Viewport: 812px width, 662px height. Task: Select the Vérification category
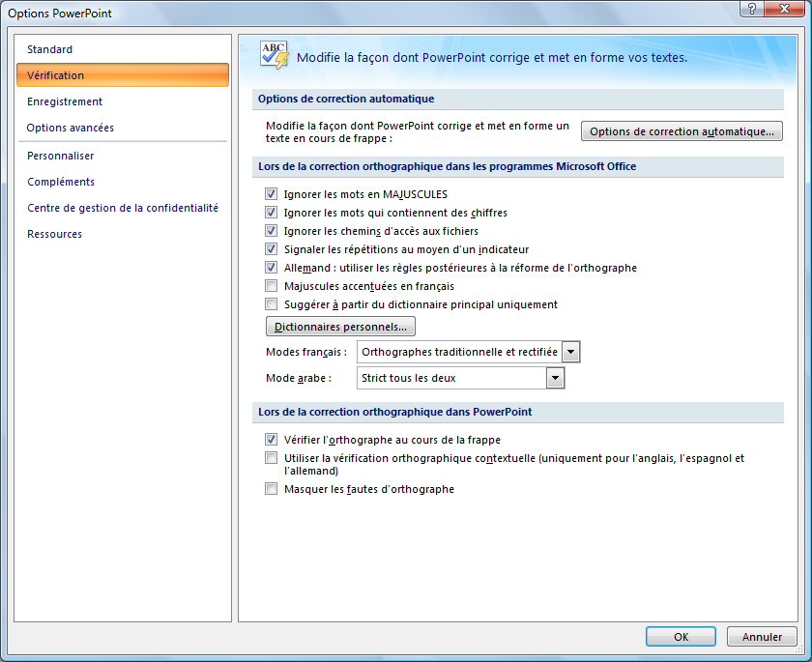tap(123, 75)
